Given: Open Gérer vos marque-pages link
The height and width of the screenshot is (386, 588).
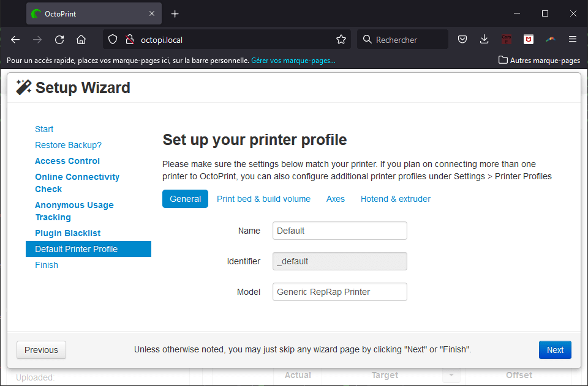Looking at the screenshot, I should coord(293,61).
